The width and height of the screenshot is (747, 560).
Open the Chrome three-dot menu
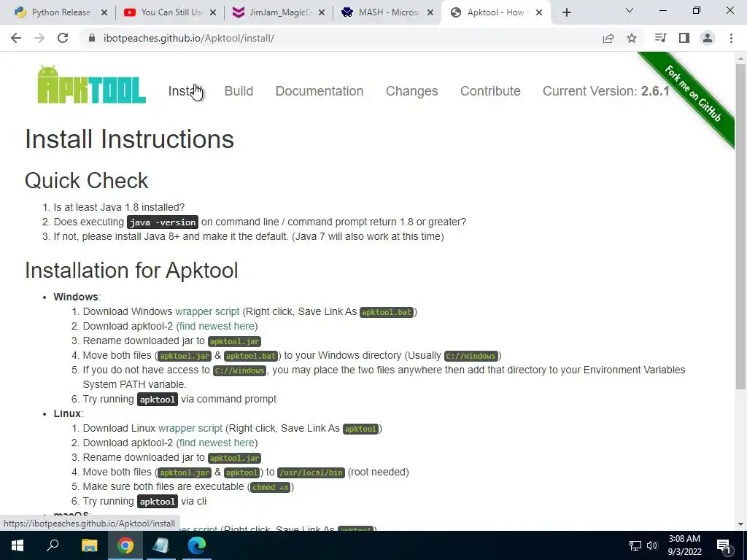(731, 38)
